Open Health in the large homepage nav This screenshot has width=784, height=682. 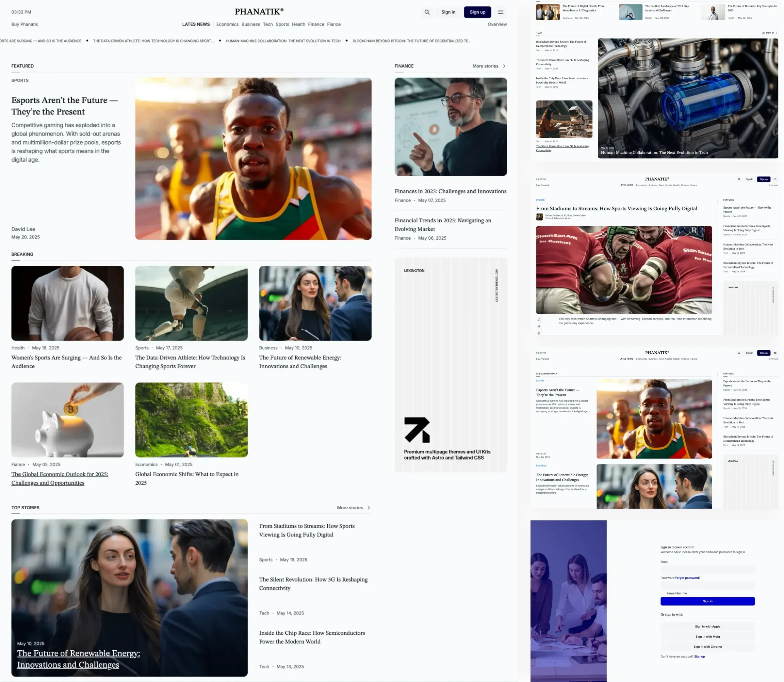point(299,24)
